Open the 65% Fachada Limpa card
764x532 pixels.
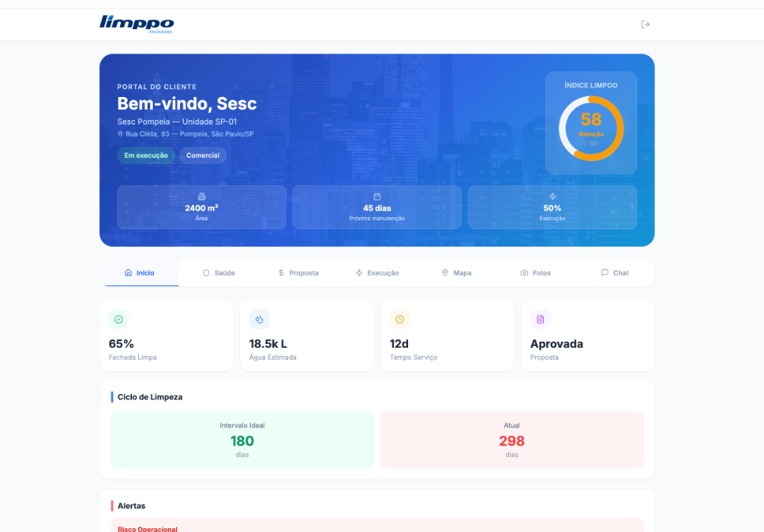click(166, 336)
